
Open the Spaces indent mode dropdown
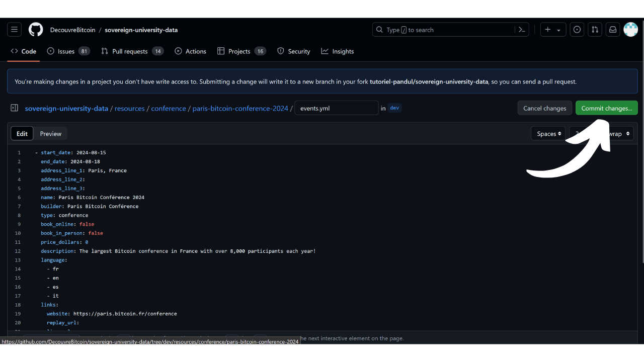(548, 134)
